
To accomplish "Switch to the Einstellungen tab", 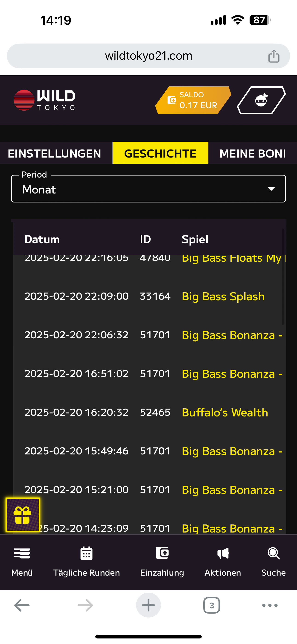I will (x=55, y=153).
